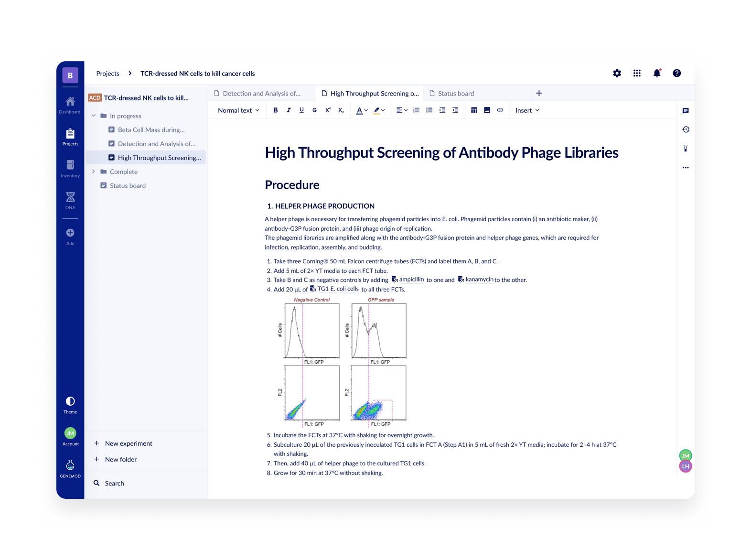The height and width of the screenshot is (560, 751).
Task: Toggle bold formatting
Action: 276,110
